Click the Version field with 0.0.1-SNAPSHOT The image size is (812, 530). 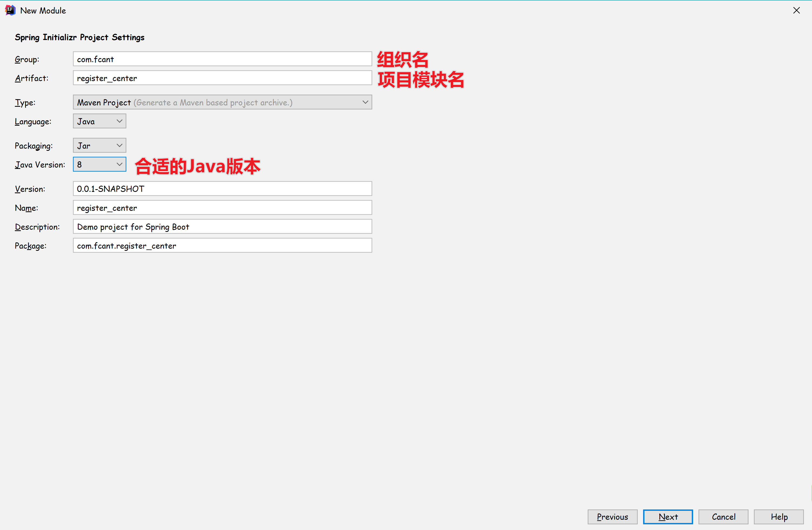click(222, 189)
